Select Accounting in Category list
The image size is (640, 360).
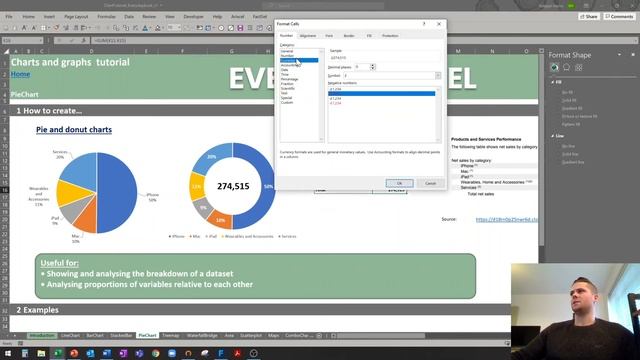point(291,65)
